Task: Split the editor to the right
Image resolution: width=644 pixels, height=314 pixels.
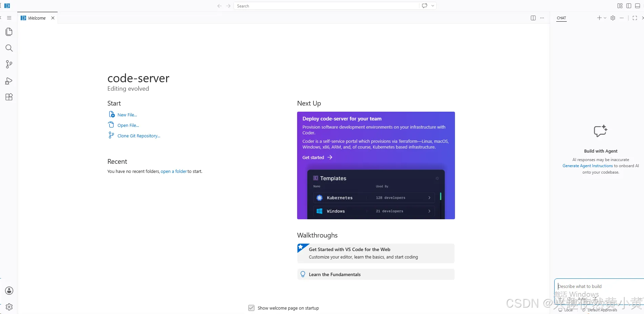Action: tap(533, 18)
